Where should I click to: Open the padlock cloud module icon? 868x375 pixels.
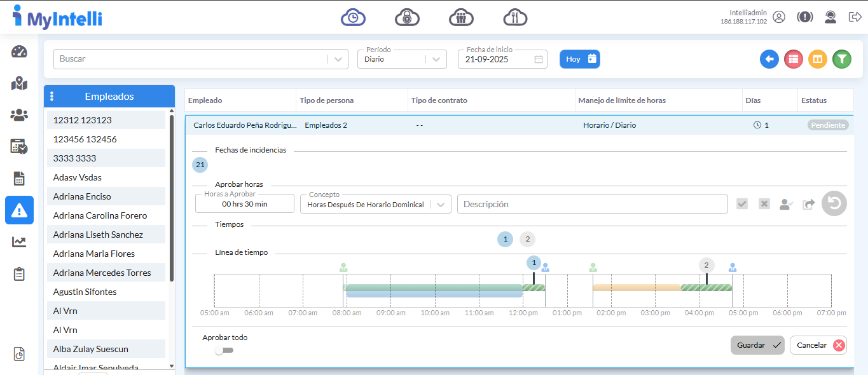(x=407, y=17)
